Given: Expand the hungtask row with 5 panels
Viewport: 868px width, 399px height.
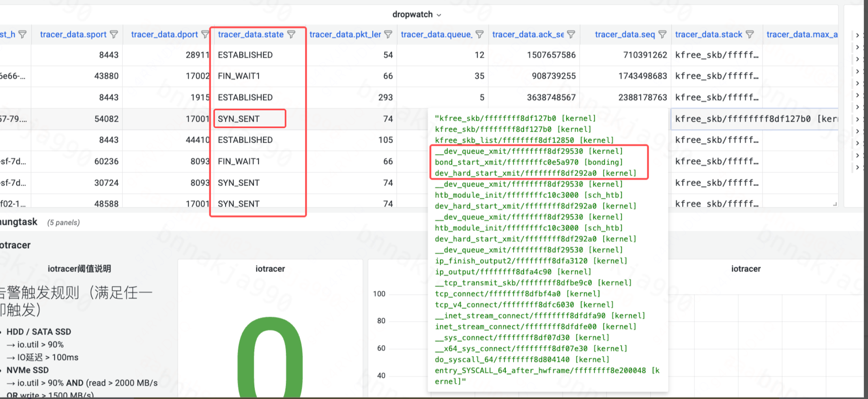Looking at the screenshot, I should pos(18,222).
